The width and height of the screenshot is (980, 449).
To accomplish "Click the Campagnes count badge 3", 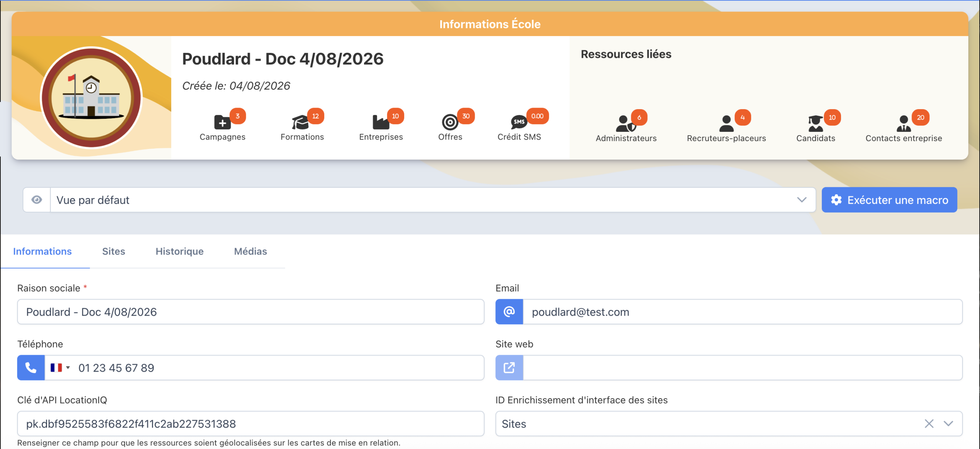I will pos(238,116).
